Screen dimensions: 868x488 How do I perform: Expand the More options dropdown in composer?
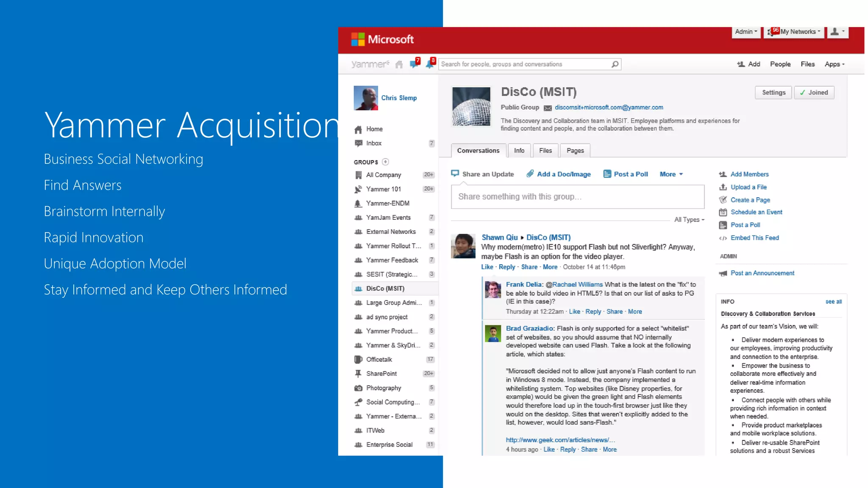[x=671, y=174]
